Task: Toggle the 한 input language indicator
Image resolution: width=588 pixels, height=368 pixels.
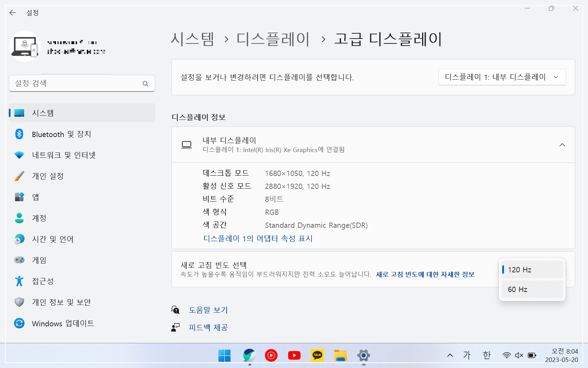Action: 486,355
